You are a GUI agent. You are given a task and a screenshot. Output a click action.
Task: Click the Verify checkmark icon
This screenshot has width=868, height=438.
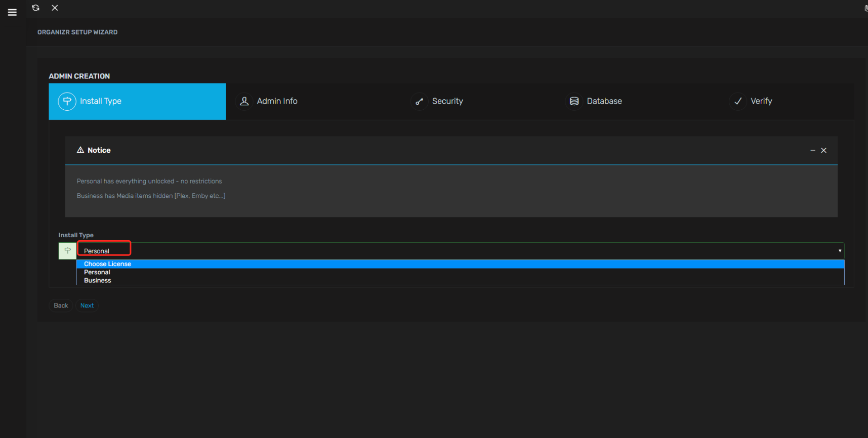[x=738, y=101]
